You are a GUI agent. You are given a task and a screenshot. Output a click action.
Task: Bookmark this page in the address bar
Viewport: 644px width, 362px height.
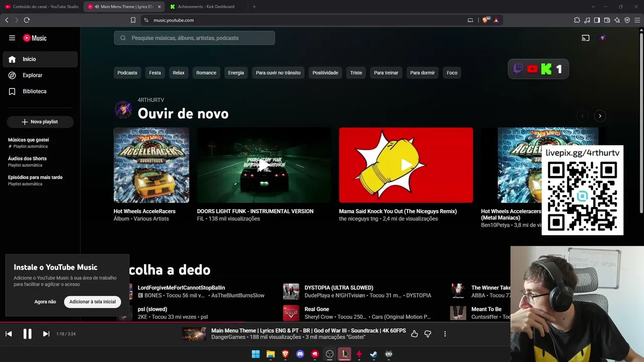coord(133,20)
